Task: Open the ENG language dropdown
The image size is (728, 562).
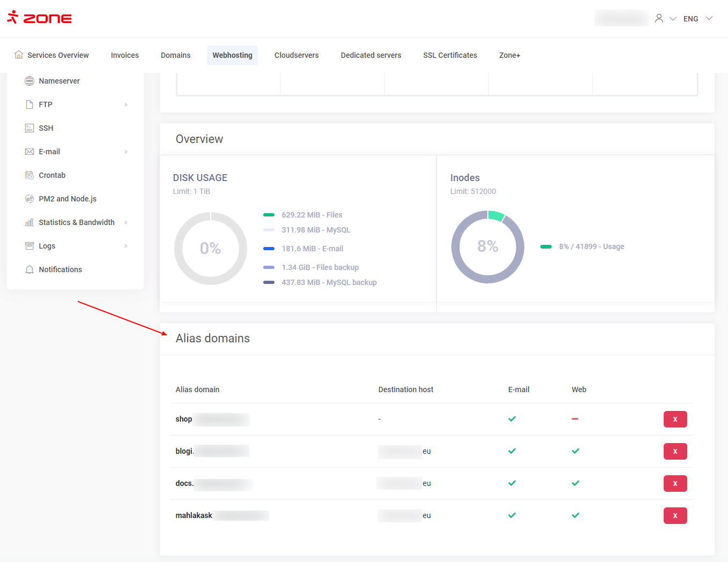Action: pos(697,19)
